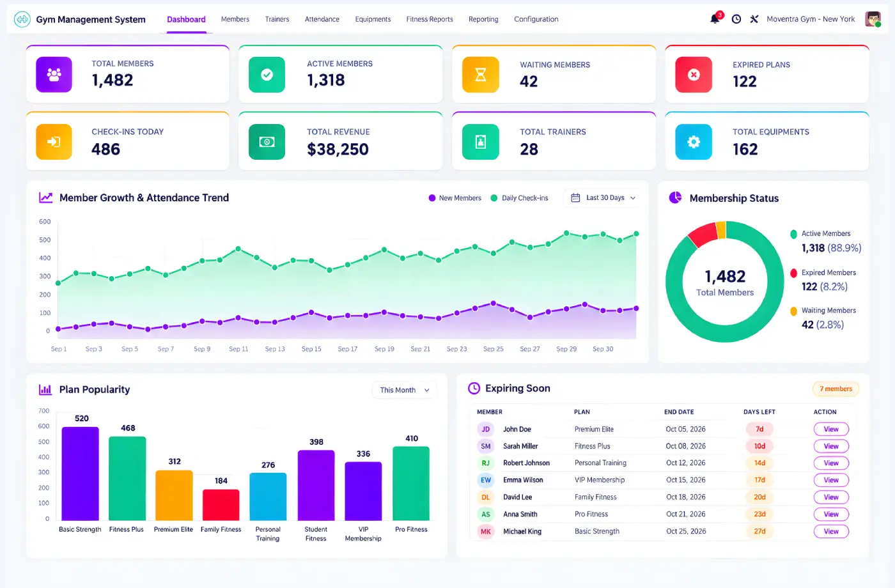This screenshot has width=895, height=588.
Task: Click the Total Trainers badge icon
Action: 481,142
